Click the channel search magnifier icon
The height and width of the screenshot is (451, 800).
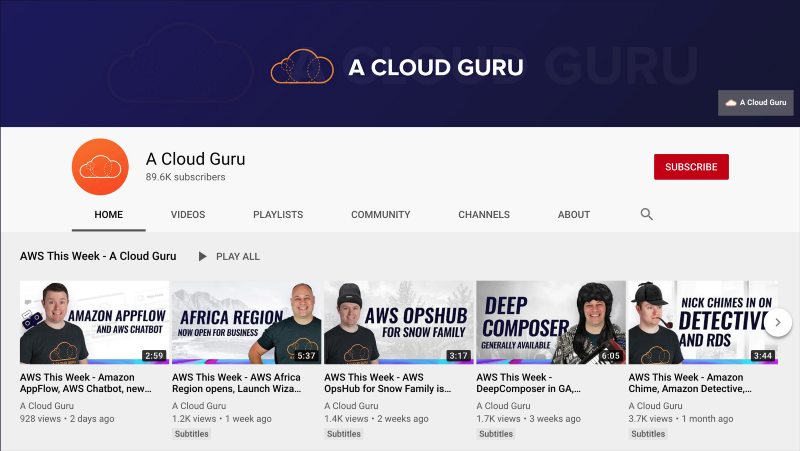tap(646, 214)
